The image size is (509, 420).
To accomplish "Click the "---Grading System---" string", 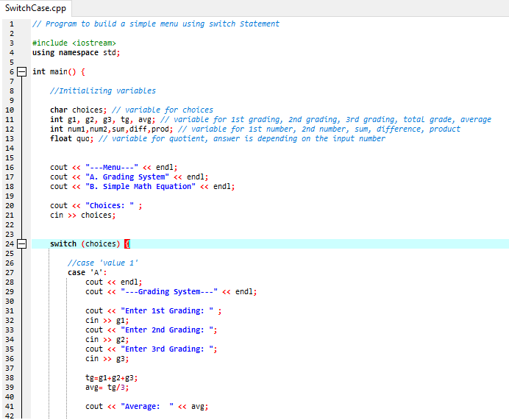I will point(169,292).
